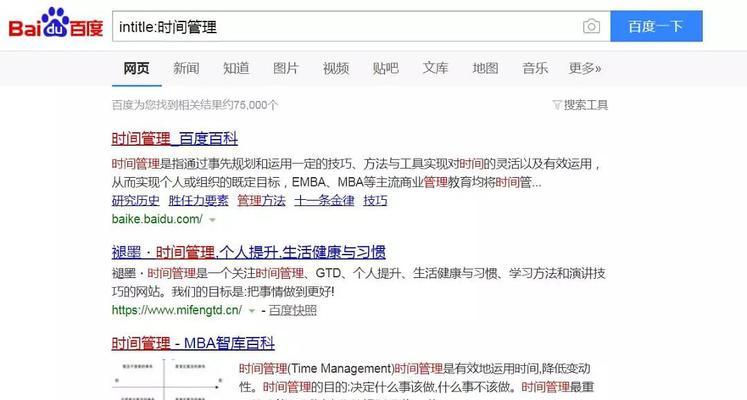747x400 pixels.
Task: Go to the 贴吧 tab
Action: click(385, 69)
